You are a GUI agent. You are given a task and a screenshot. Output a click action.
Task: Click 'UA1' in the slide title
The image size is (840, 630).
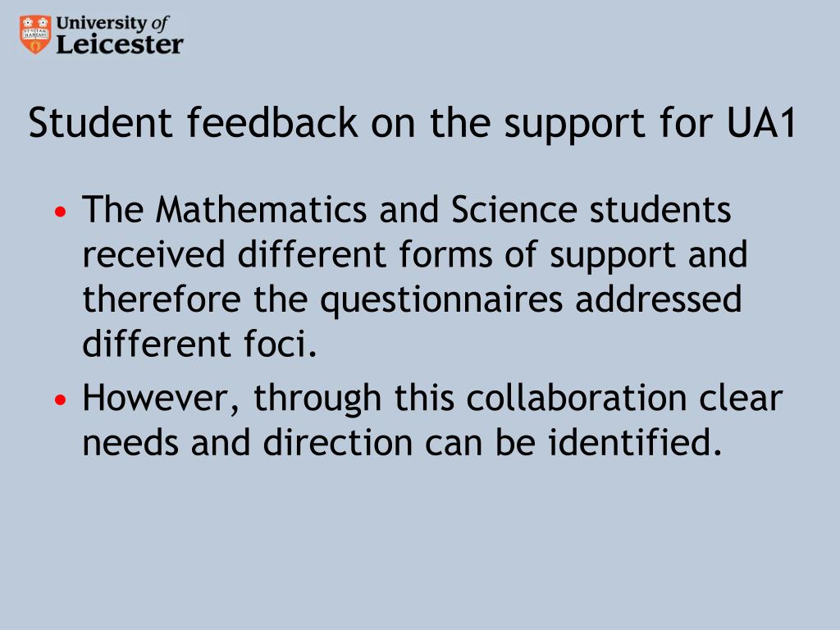click(761, 122)
